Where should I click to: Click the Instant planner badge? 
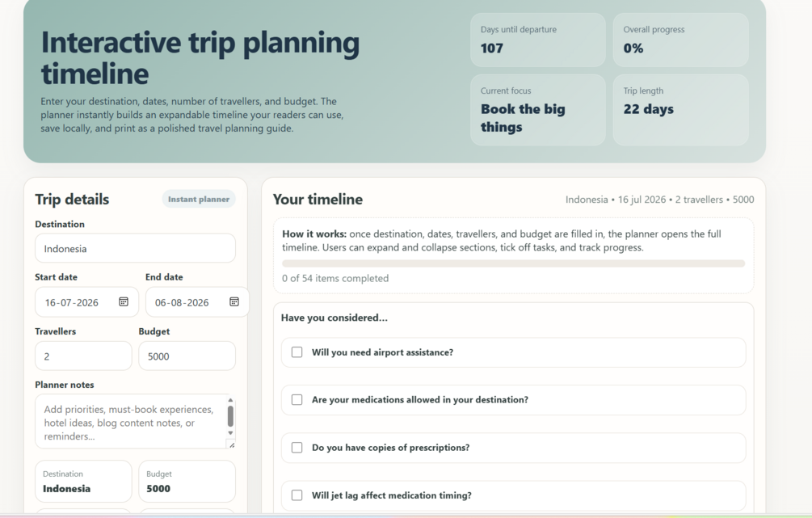[199, 199]
